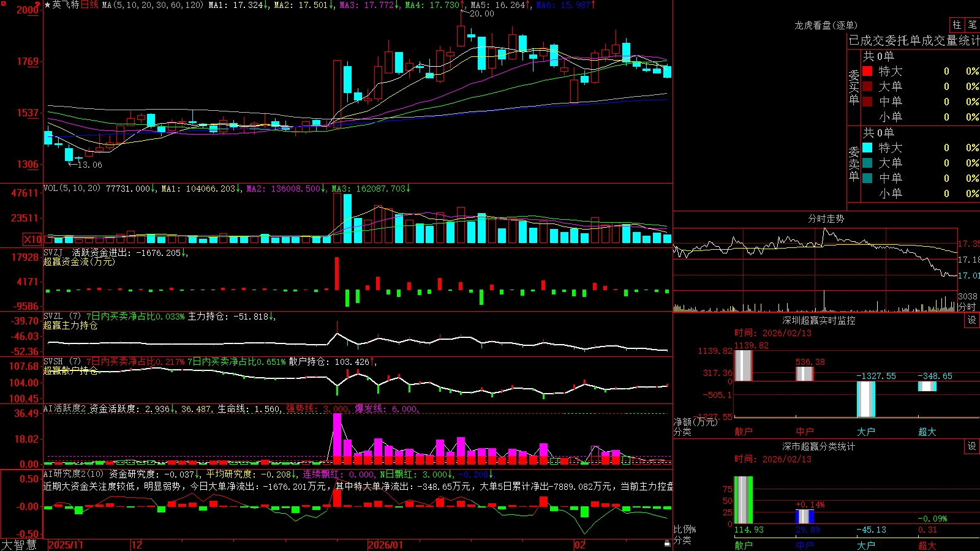
Task: Click the 中户 bar in 深圳超赢实时监控
Action: coord(804,373)
